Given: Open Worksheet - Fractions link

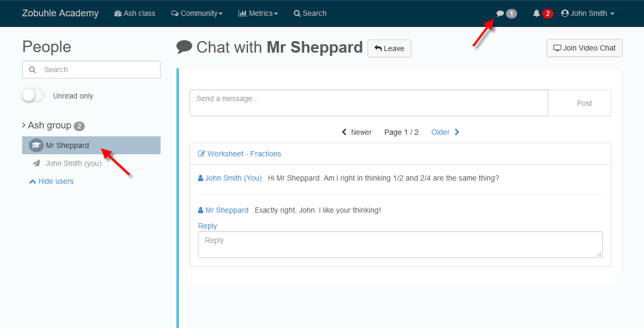Looking at the screenshot, I should pyautogui.click(x=240, y=154).
